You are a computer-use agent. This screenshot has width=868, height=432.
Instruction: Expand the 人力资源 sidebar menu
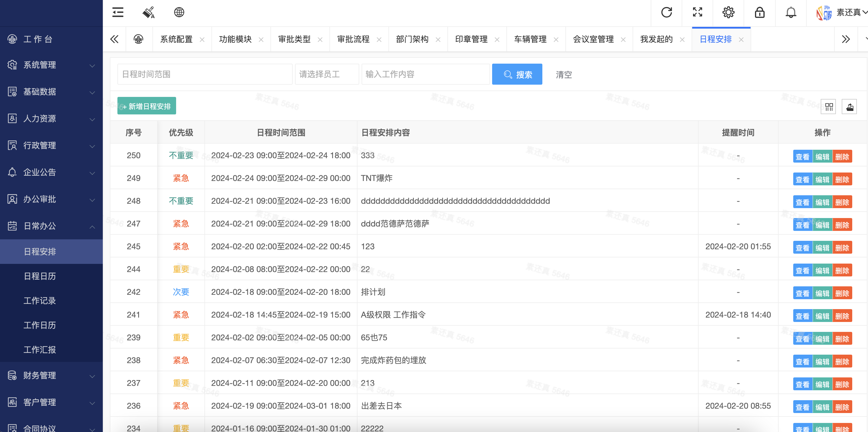[51, 119]
